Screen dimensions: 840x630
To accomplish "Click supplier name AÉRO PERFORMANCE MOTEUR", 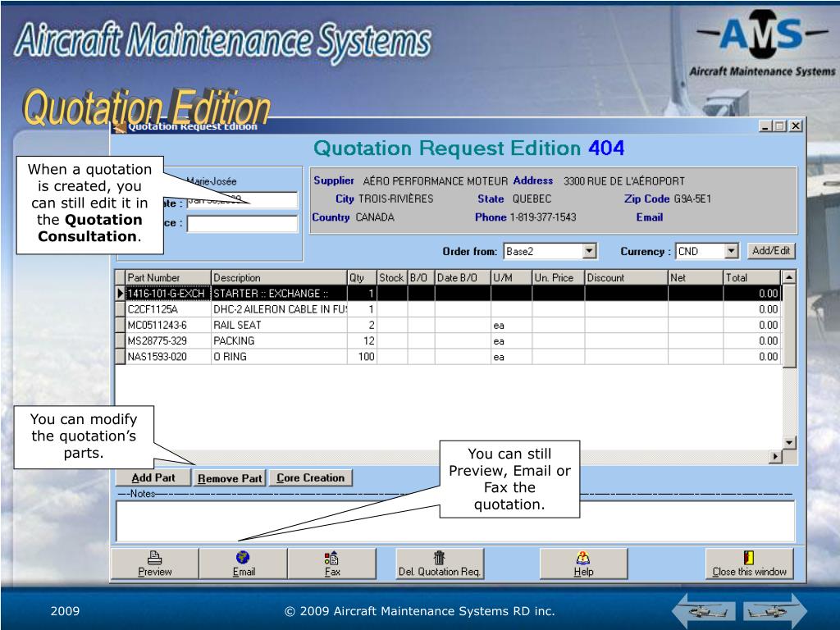I will [435, 181].
